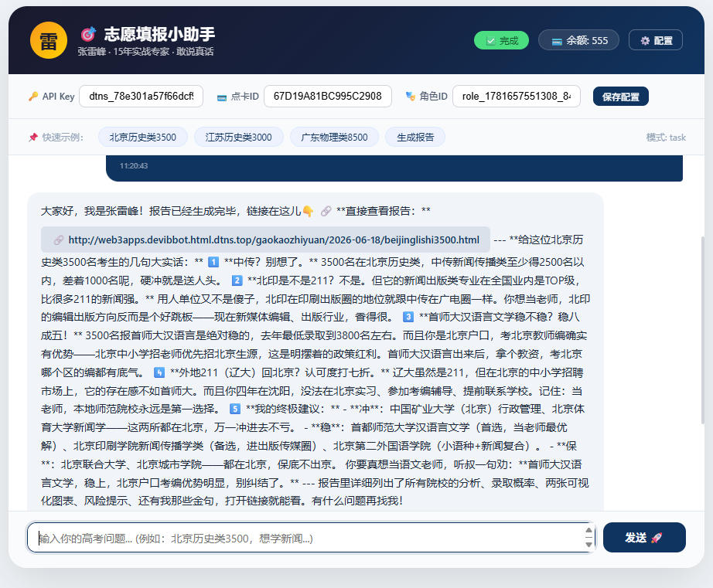
Task: Choose the 生成报告 quick example
Action: point(415,138)
